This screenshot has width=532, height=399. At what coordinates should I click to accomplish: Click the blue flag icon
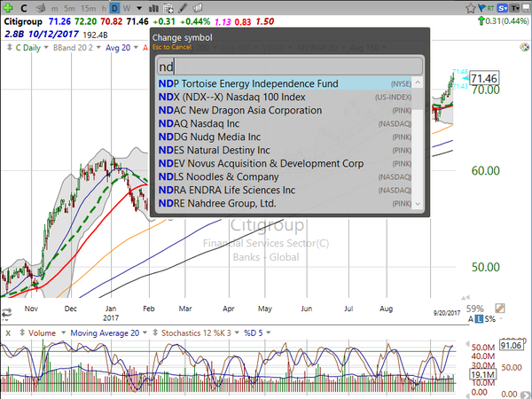(481, 8)
